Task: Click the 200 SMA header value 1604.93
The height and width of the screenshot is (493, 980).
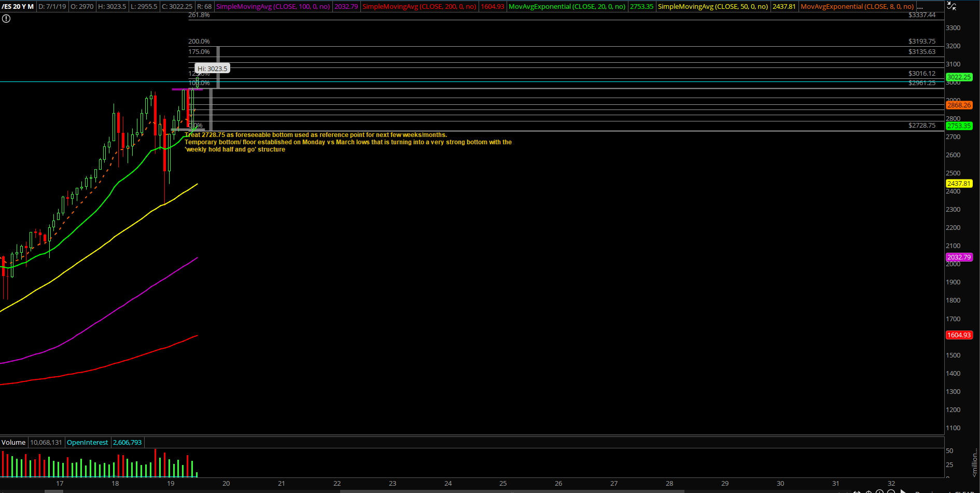Action: (492, 7)
